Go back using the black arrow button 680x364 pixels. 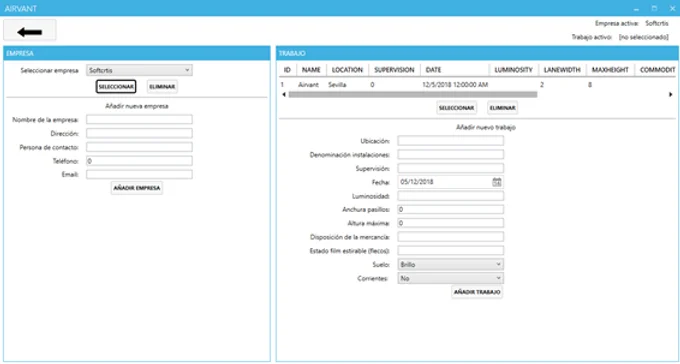coord(29,30)
